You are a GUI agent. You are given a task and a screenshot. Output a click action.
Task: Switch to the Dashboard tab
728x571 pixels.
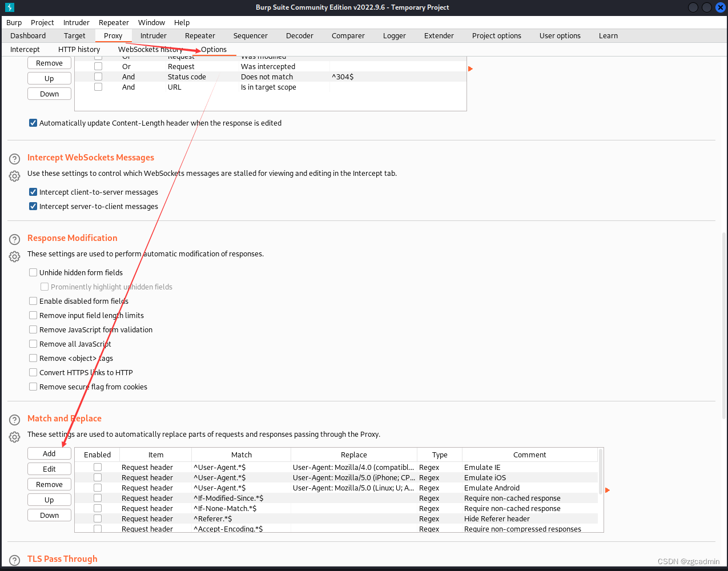[x=28, y=35]
